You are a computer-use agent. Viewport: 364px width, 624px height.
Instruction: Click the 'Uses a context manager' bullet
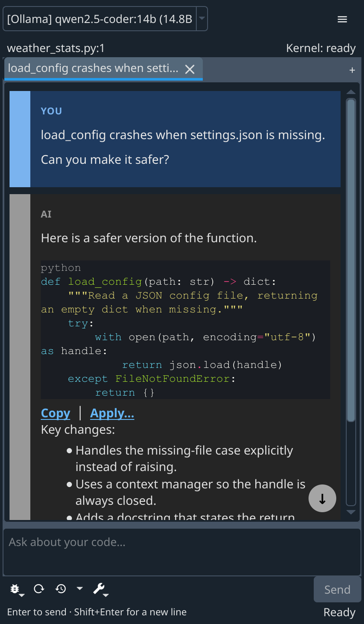(191, 492)
